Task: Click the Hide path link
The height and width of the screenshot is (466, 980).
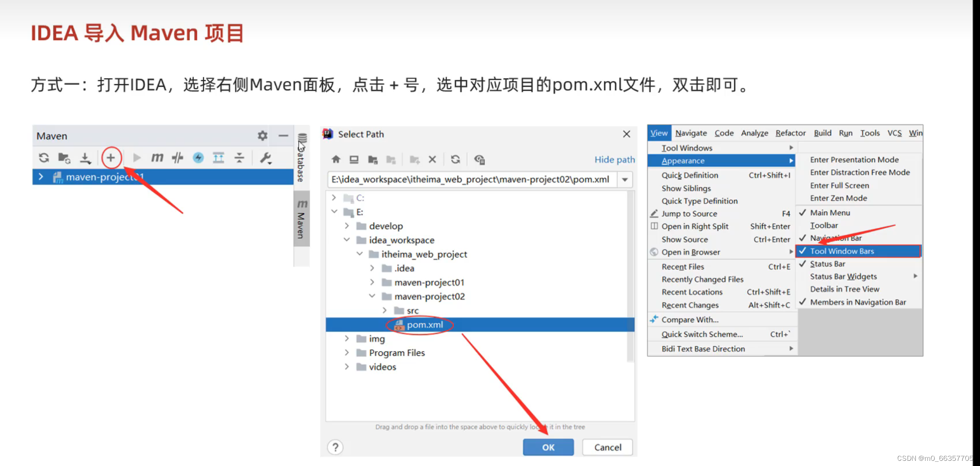Action: 614,159
